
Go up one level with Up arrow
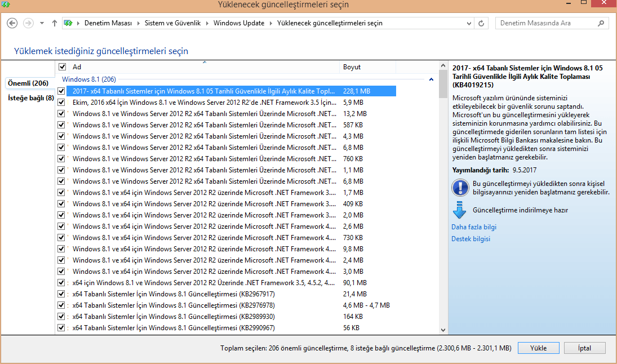point(54,23)
